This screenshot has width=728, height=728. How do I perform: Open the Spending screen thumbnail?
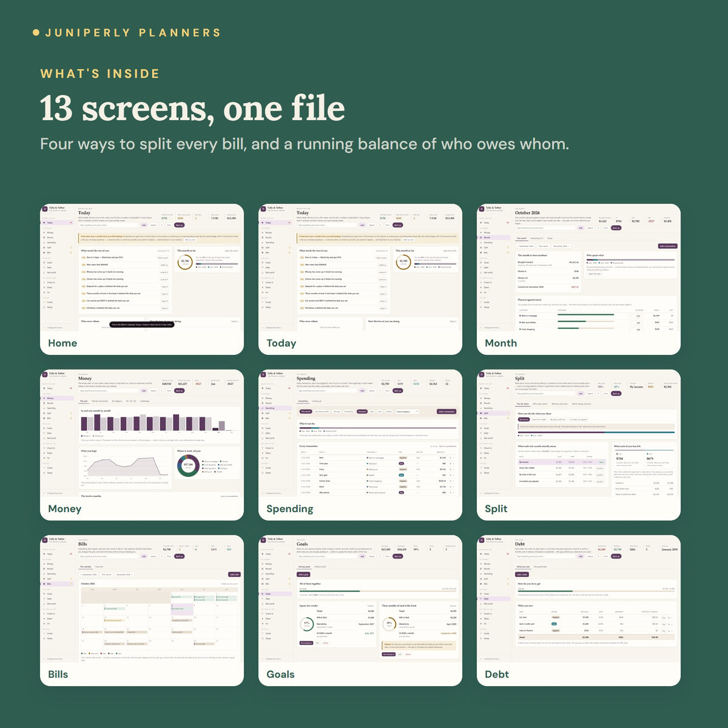click(x=360, y=445)
